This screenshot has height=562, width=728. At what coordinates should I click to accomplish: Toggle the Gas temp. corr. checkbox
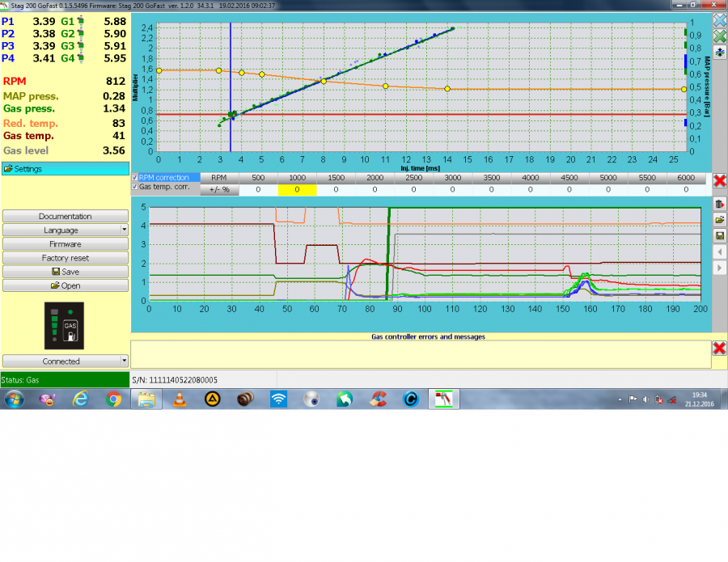[135, 187]
